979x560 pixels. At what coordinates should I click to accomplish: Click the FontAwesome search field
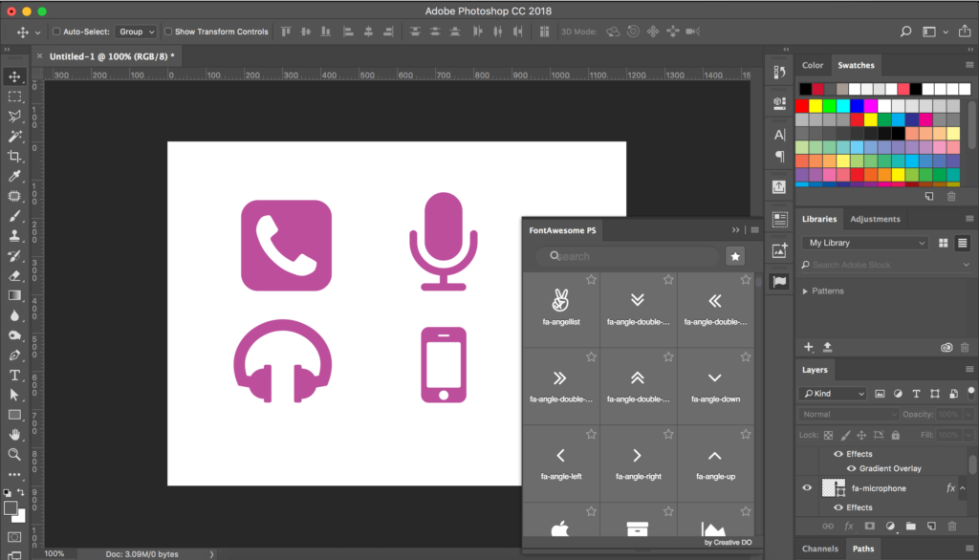[x=627, y=256]
